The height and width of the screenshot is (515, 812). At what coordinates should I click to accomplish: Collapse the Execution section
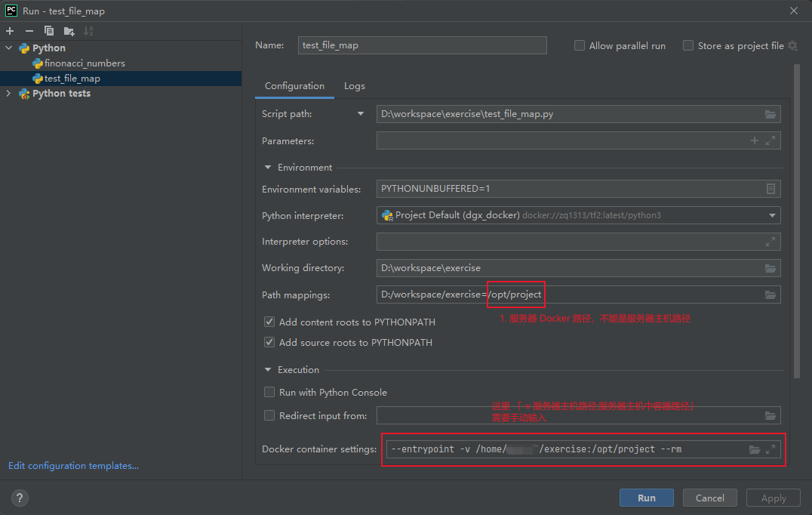pos(268,369)
